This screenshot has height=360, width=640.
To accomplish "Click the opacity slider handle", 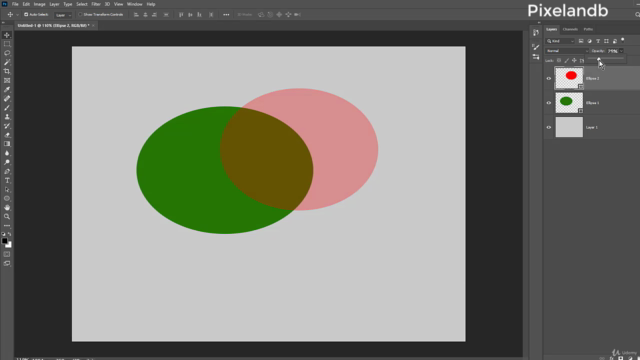I will (599, 59).
